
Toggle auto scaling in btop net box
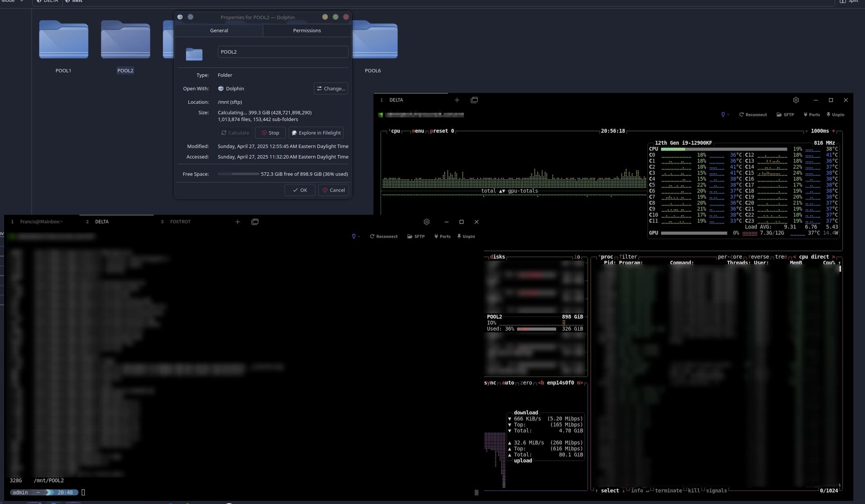(x=508, y=383)
